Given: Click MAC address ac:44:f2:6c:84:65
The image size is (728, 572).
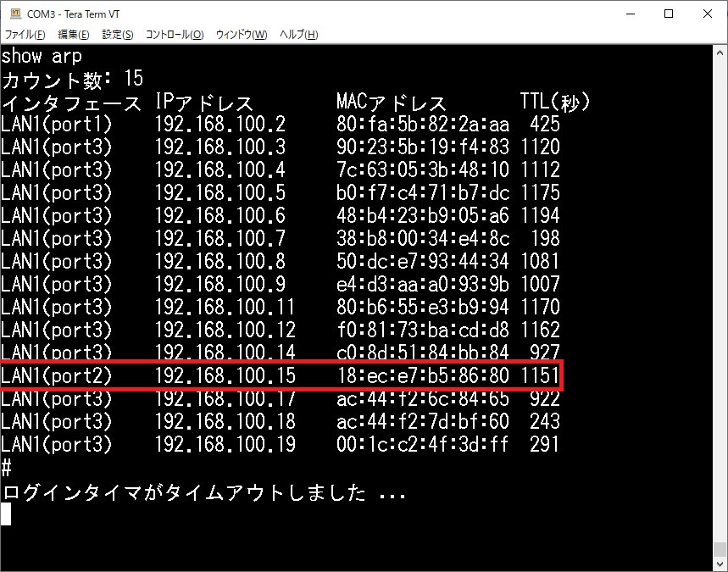Looking at the screenshot, I should [x=423, y=399].
